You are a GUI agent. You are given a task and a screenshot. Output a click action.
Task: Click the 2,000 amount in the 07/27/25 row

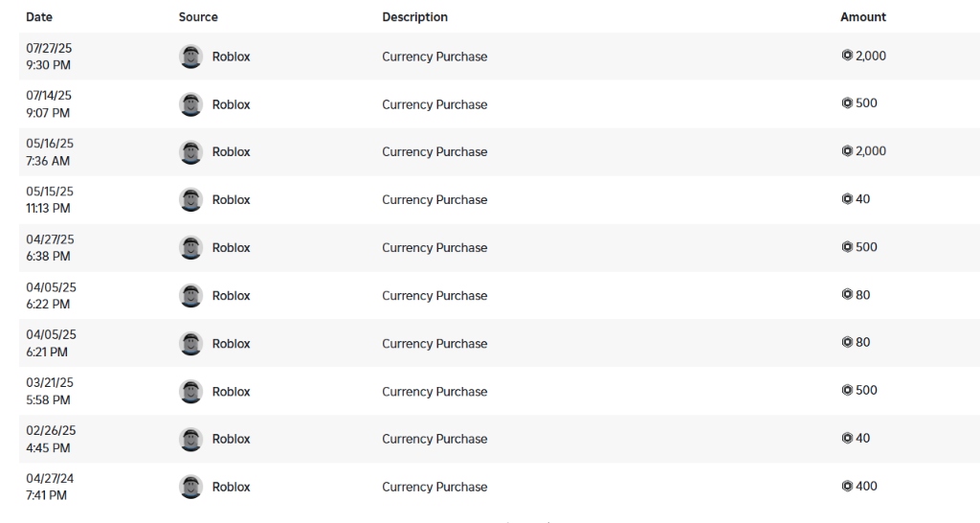click(x=871, y=57)
